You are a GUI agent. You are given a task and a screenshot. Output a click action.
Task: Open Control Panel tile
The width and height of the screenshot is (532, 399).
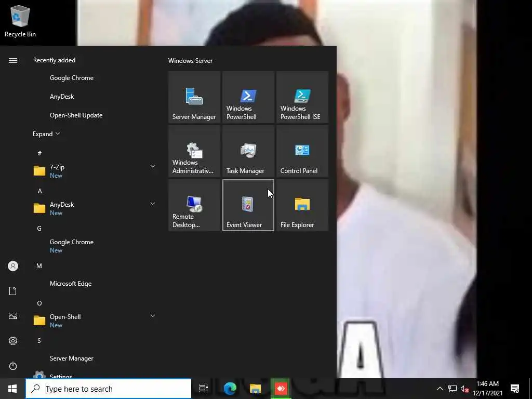coord(302,151)
